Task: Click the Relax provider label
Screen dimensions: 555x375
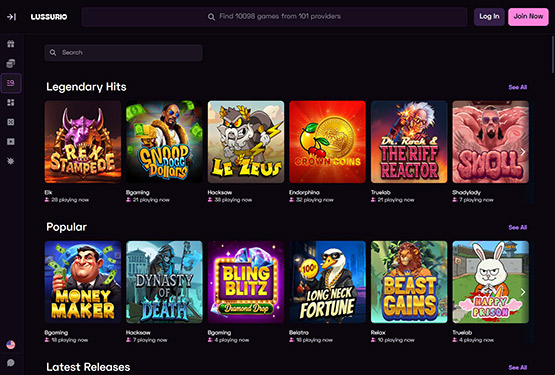Action: (x=378, y=333)
